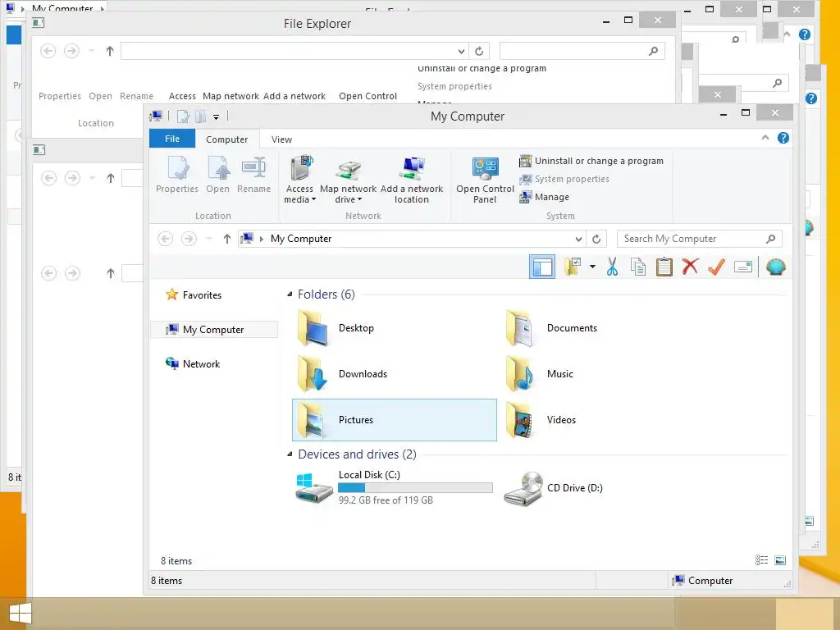Click Computer in the bottom status bar
This screenshot has width=840, height=630.
(x=703, y=581)
